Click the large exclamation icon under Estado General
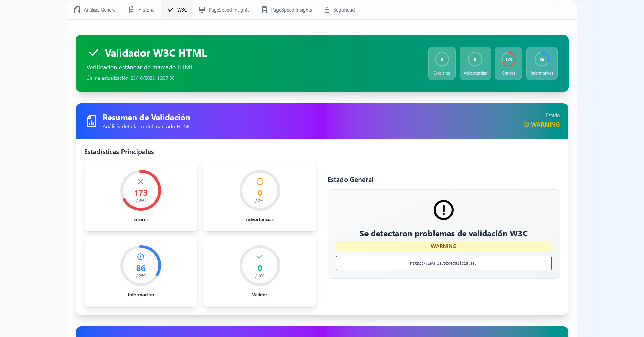This screenshot has width=644, height=337. (x=443, y=210)
